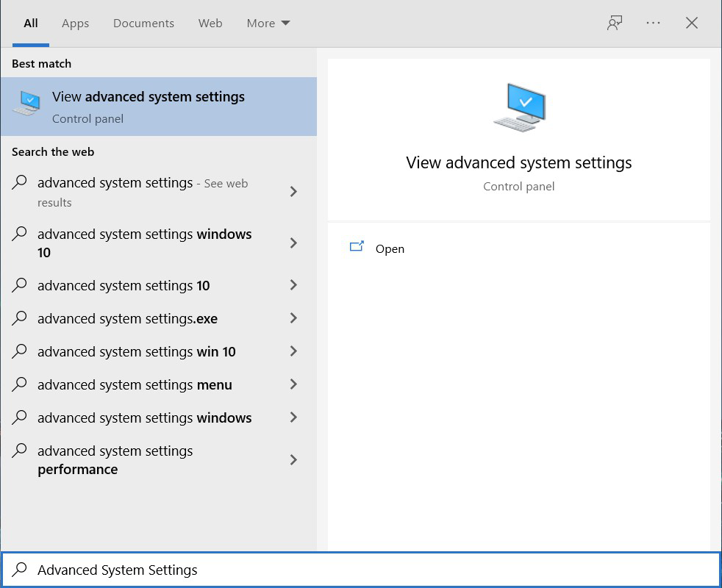This screenshot has height=588, width=722.
Task: Open the three-dot options menu
Action: pyautogui.click(x=653, y=23)
